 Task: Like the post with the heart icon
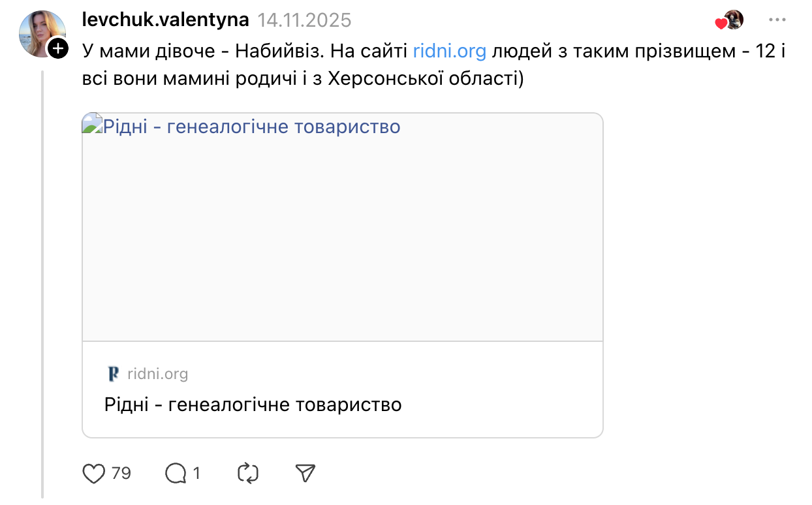pos(94,473)
